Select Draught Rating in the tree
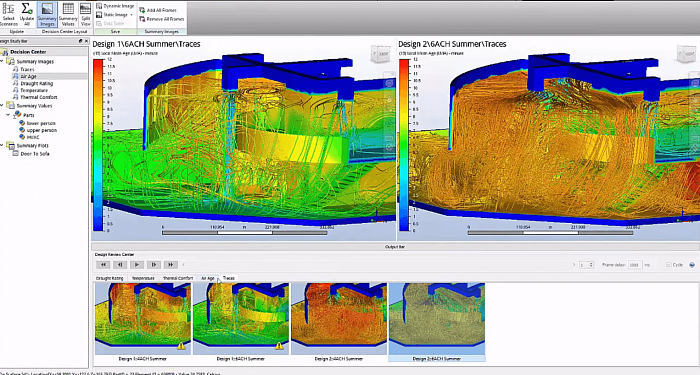 pos(36,83)
